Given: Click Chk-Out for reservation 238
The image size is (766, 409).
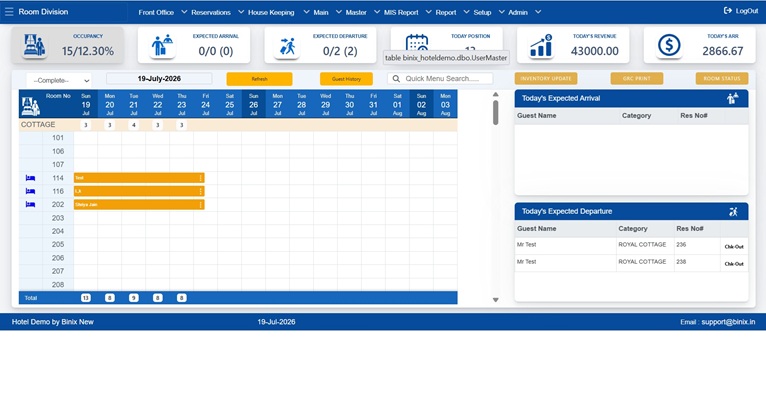Looking at the screenshot, I should [x=734, y=264].
